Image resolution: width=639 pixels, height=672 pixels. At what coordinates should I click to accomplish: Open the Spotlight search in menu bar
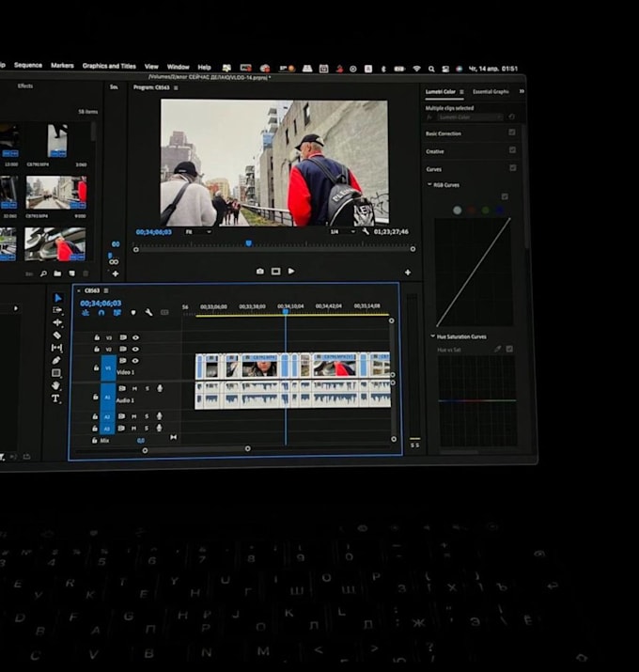coord(431,69)
